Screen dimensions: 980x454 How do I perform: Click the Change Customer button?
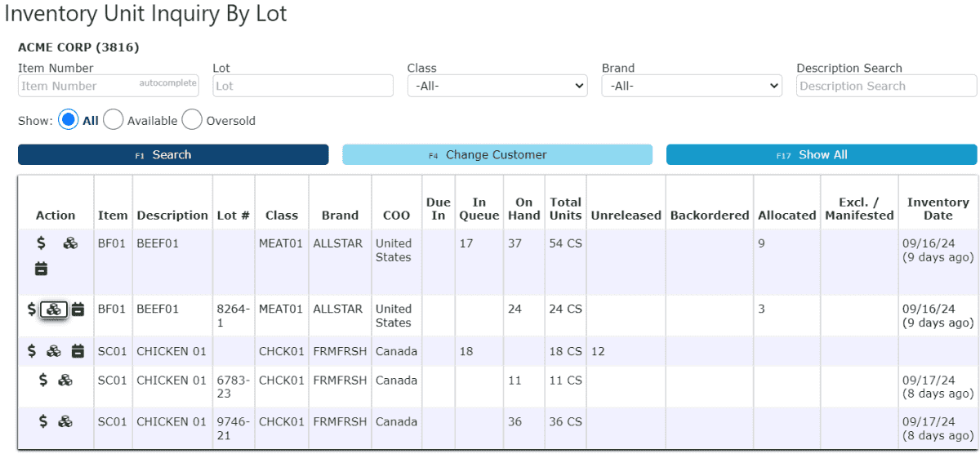tap(497, 155)
